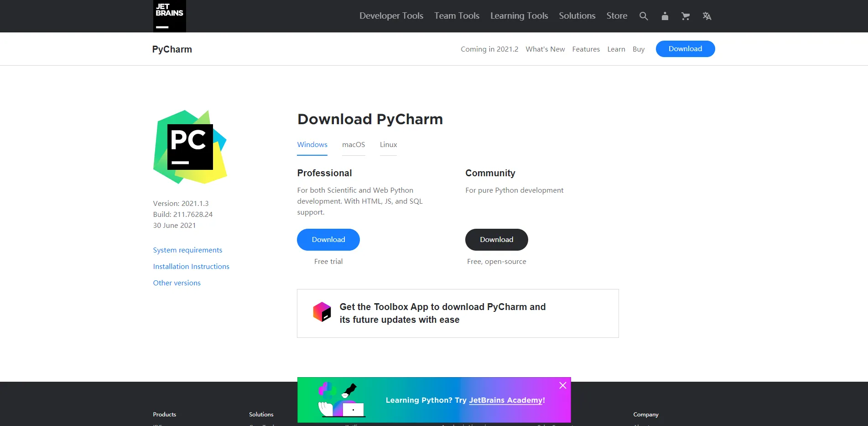Open the site search icon
The height and width of the screenshot is (426, 868).
[x=644, y=16]
